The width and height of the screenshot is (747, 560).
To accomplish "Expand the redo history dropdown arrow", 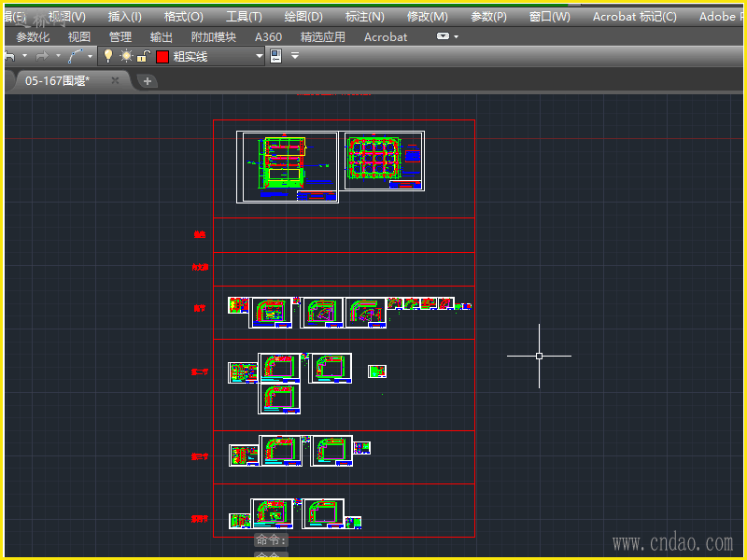I will point(57,56).
